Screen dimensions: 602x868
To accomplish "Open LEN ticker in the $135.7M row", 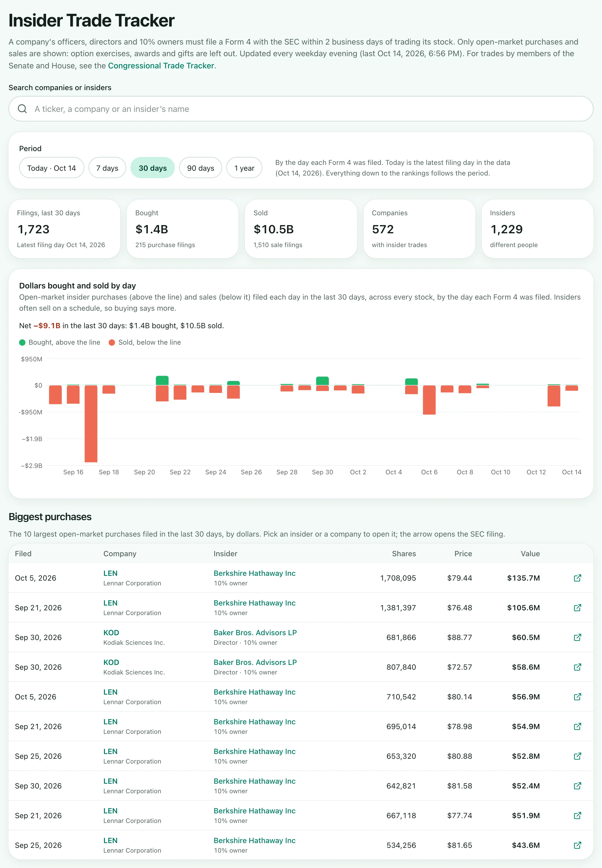I will tap(110, 573).
